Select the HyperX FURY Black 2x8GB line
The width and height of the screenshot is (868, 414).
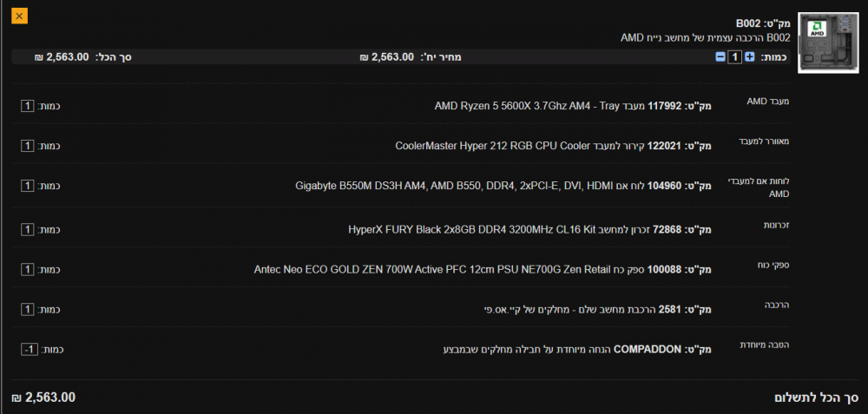point(529,229)
